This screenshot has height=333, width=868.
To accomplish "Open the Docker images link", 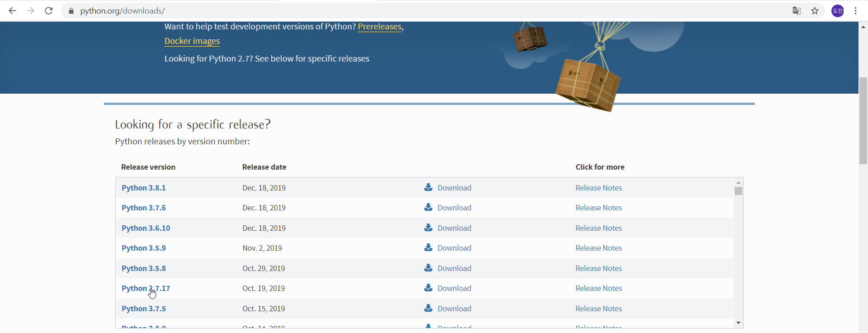I will (192, 41).
